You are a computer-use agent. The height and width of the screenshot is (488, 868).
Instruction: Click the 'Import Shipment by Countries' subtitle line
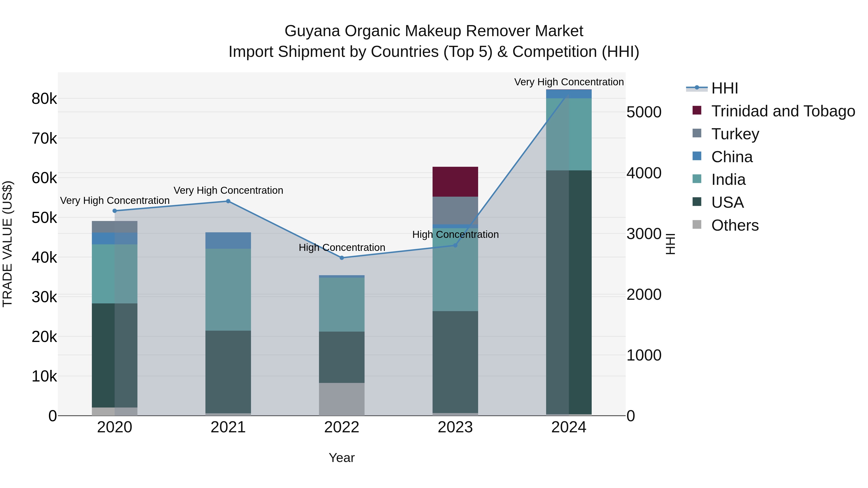click(434, 52)
